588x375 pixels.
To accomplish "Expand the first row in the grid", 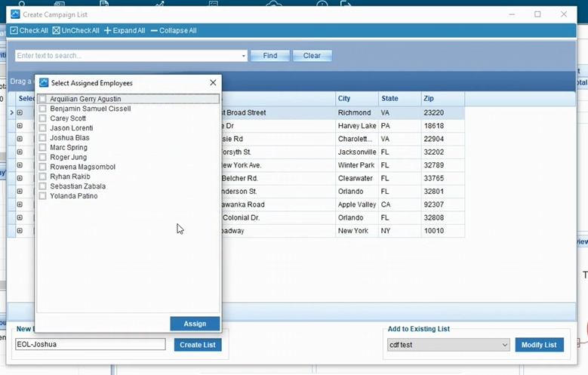I will point(20,113).
